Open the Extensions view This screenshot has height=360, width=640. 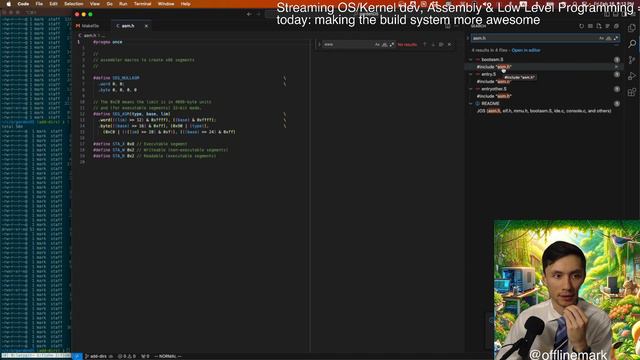[x=632, y=91]
